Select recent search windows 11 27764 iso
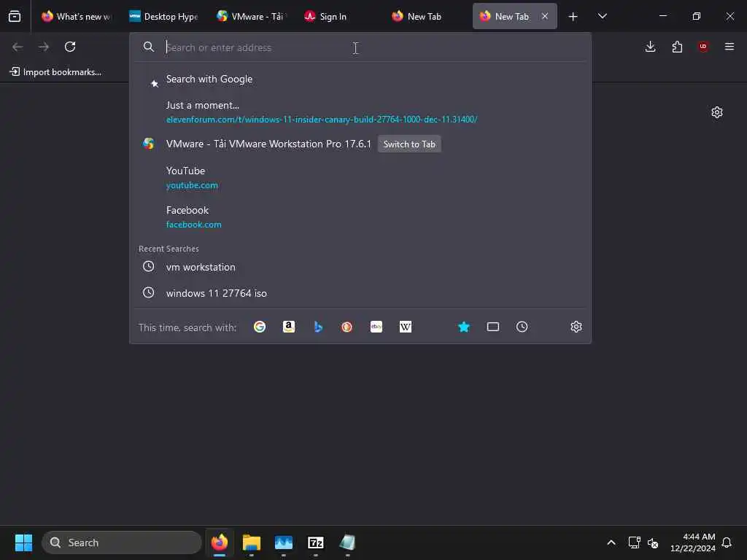 (x=360, y=293)
